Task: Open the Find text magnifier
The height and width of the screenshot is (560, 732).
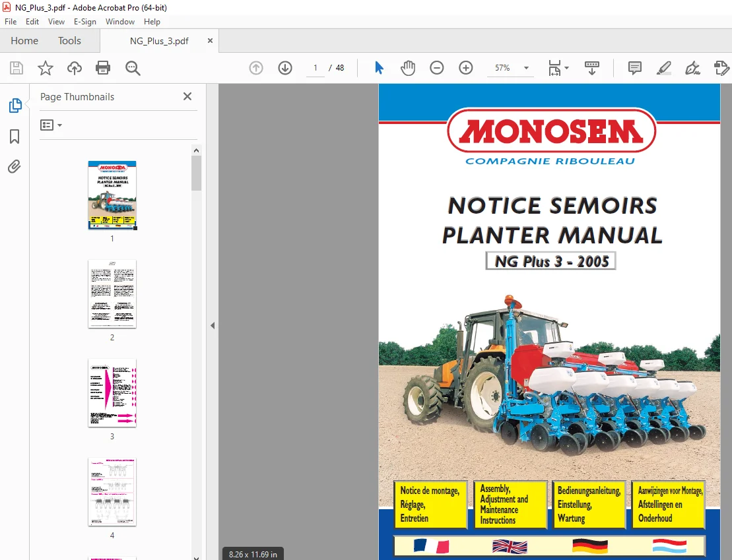Action: click(x=133, y=68)
